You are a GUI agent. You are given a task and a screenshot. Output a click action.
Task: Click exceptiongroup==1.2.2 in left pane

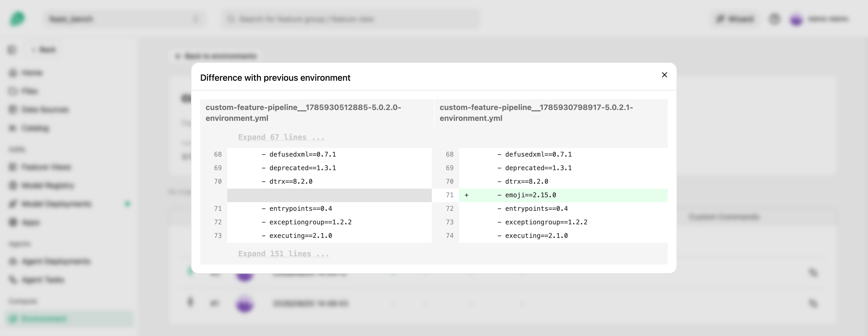click(310, 222)
